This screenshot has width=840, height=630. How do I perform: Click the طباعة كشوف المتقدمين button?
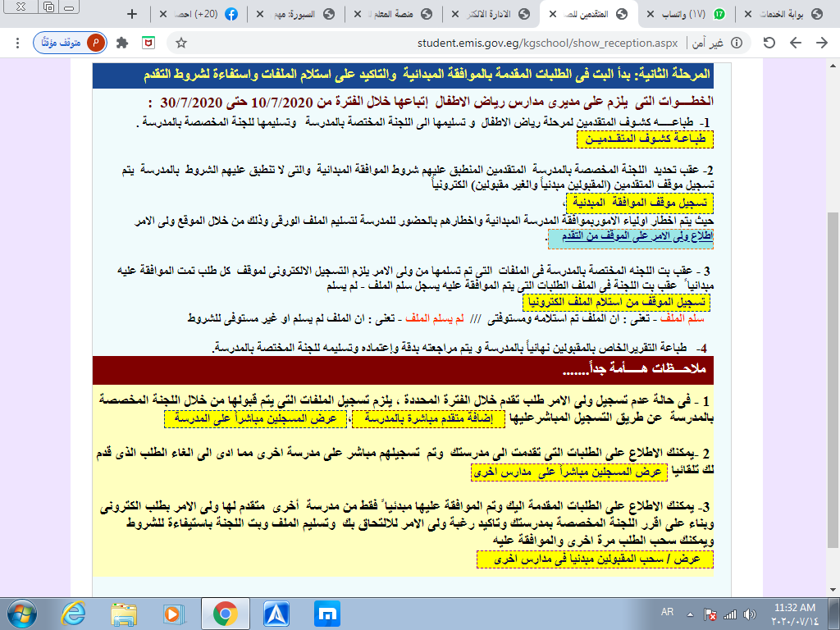coord(645,139)
